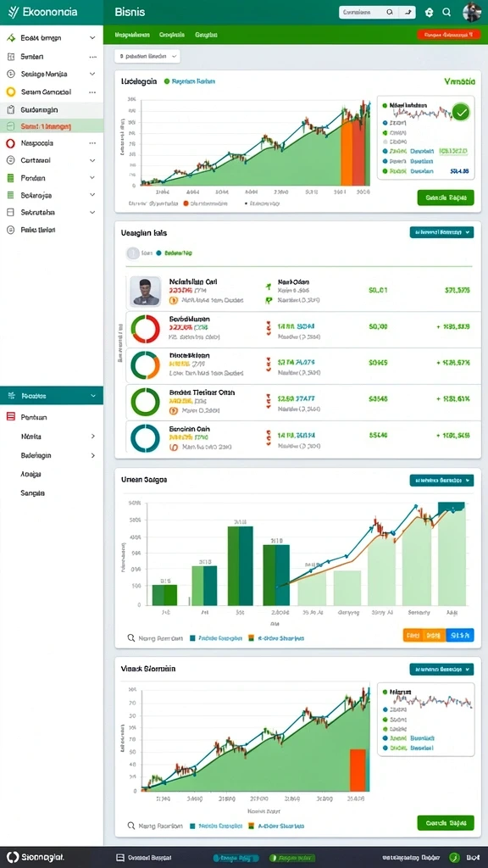The image size is (488, 868).
Task: Click the yellow ring icon in the left sidebar
Action: [x=10, y=92]
